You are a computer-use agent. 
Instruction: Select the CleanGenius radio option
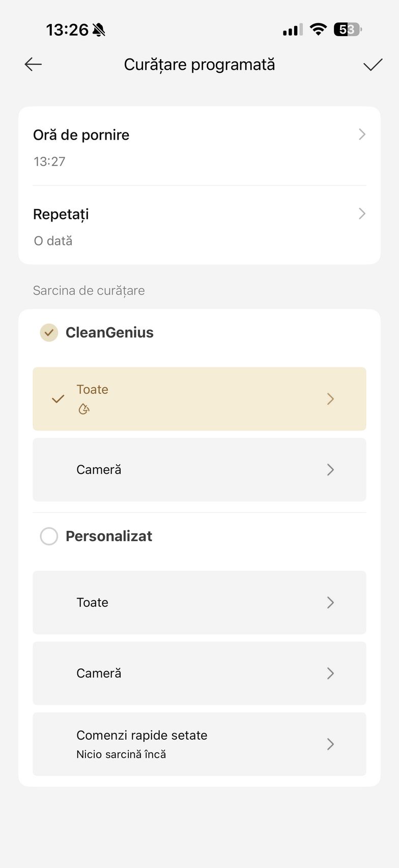pyautogui.click(x=49, y=333)
